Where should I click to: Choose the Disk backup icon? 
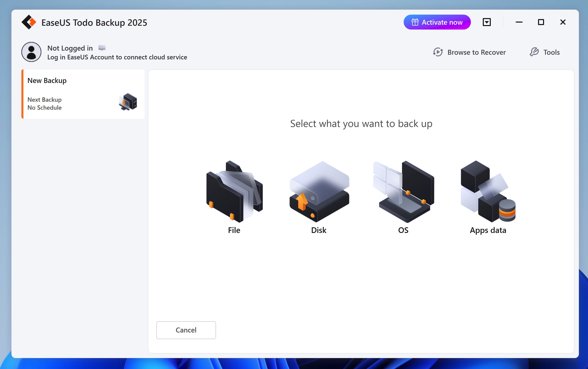(319, 192)
